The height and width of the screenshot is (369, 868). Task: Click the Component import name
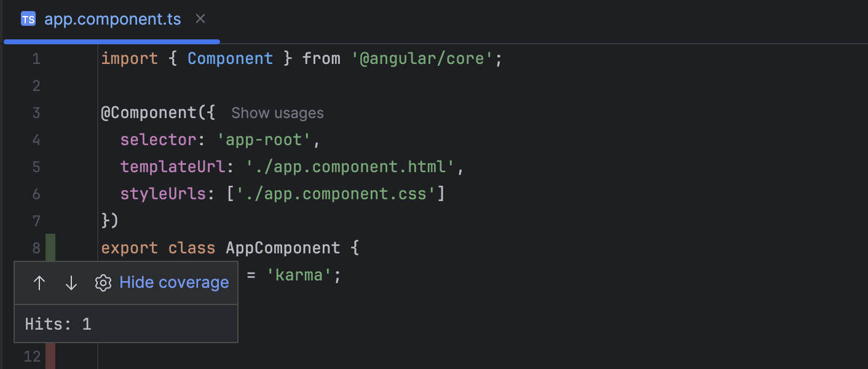pyautogui.click(x=230, y=58)
